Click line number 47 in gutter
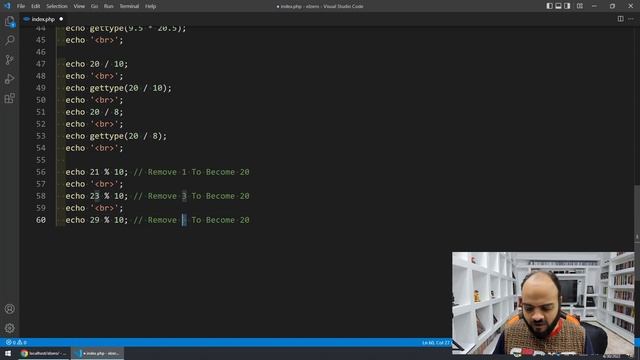The width and height of the screenshot is (640, 360). pos(40,64)
